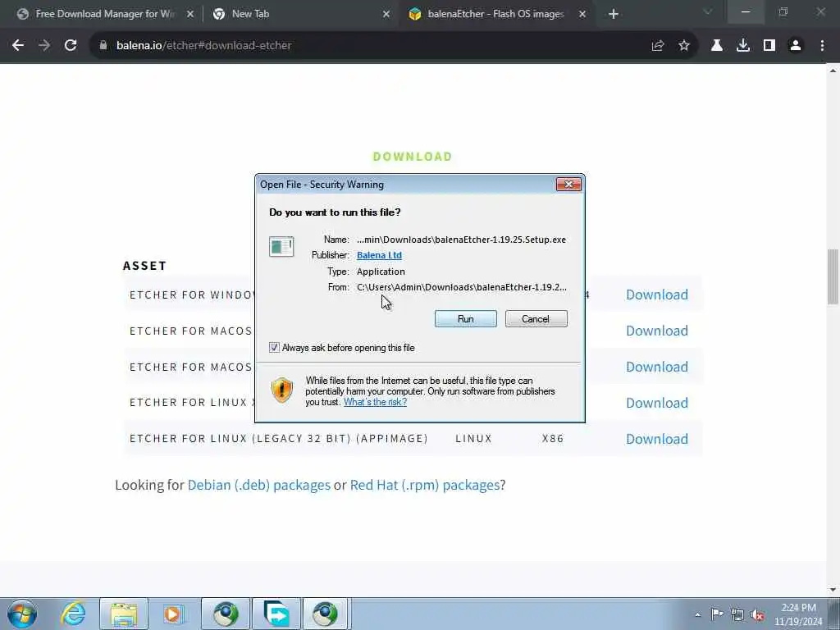Go back using the browser back arrow

coord(18,46)
